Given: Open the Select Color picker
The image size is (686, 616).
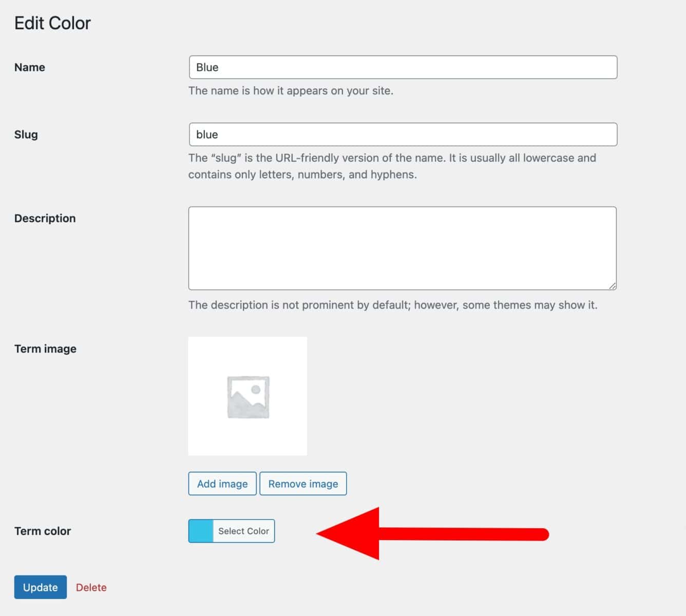Looking at the screenshot, I should pos(243,531).
